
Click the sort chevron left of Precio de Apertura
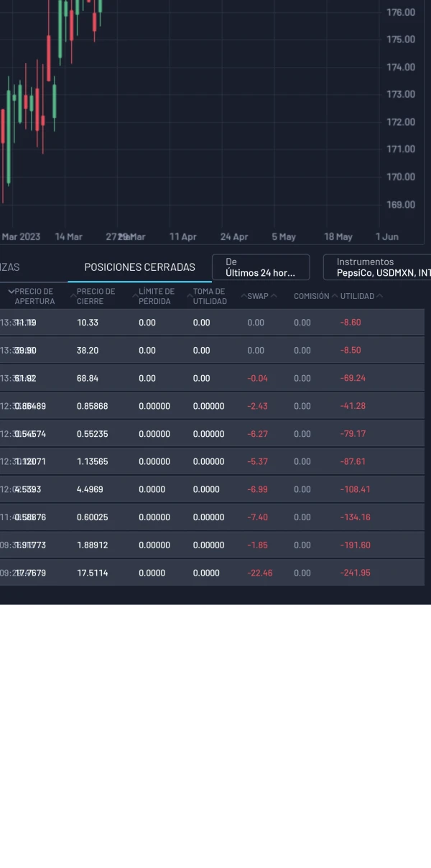tap(11, 292)
